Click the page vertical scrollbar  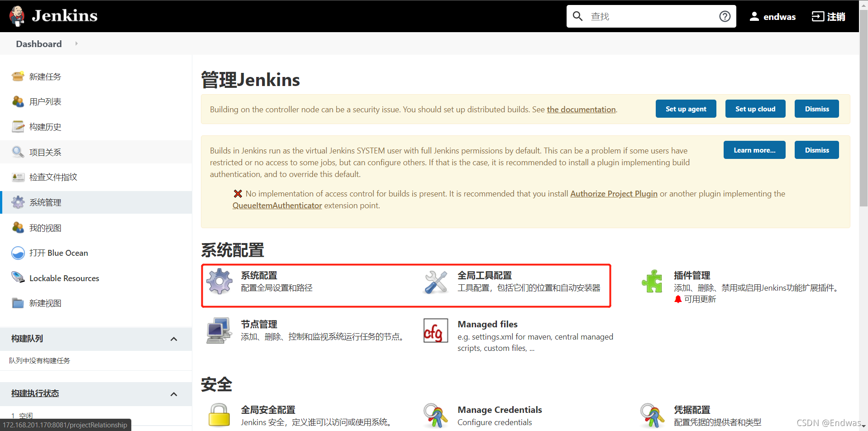pos(863,109)
